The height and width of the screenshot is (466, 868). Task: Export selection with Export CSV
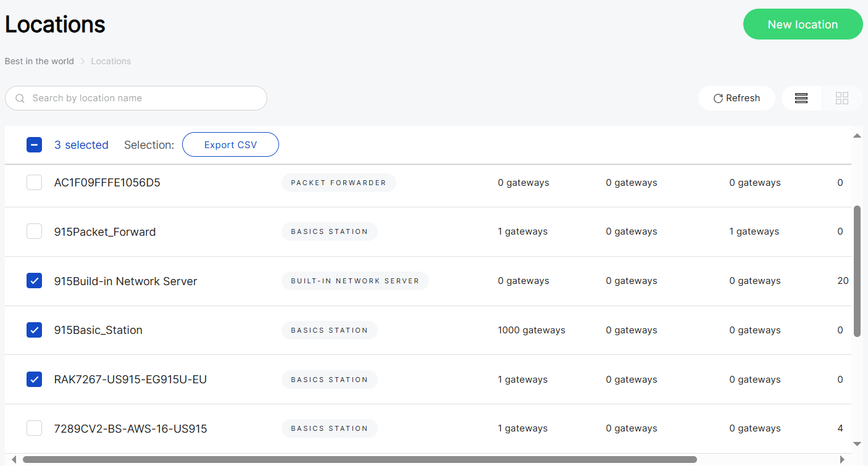[x=230, y=145]
